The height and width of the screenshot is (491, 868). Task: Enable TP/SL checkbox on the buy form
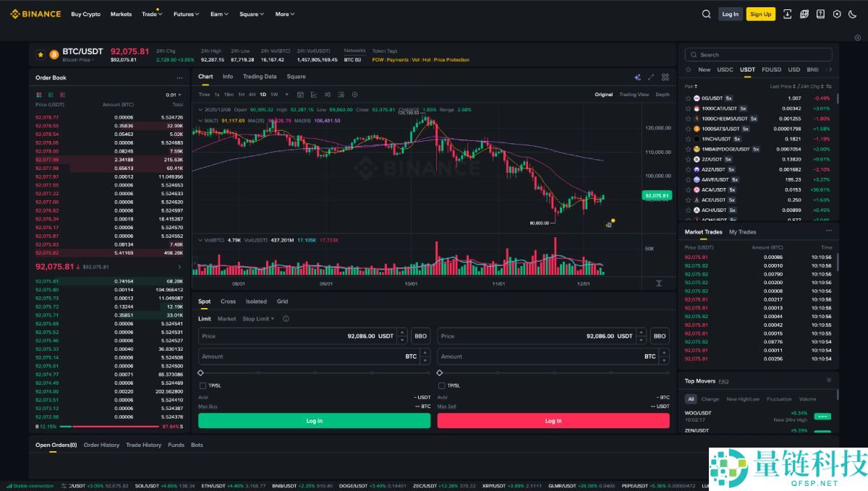pyautogui.click(x=203, y=385)
